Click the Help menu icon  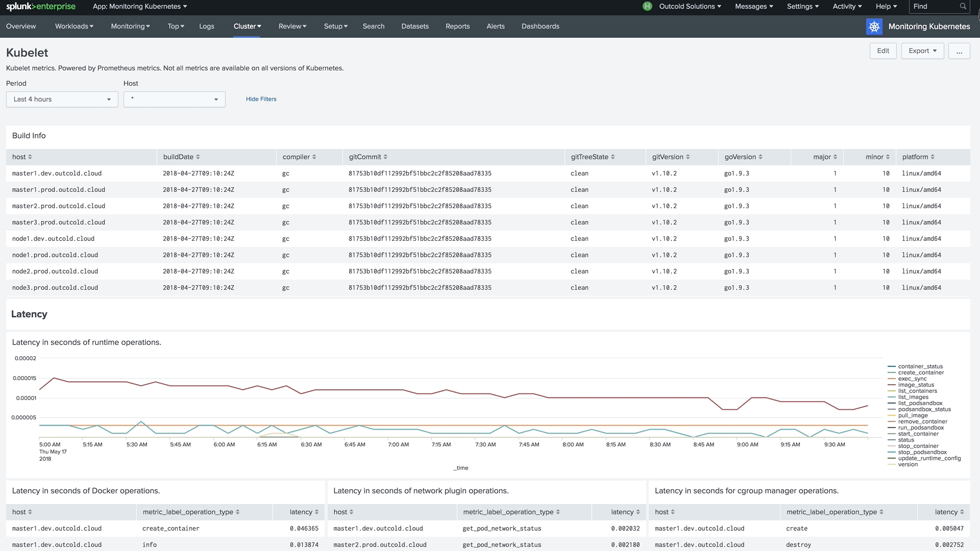coord(886,6)
